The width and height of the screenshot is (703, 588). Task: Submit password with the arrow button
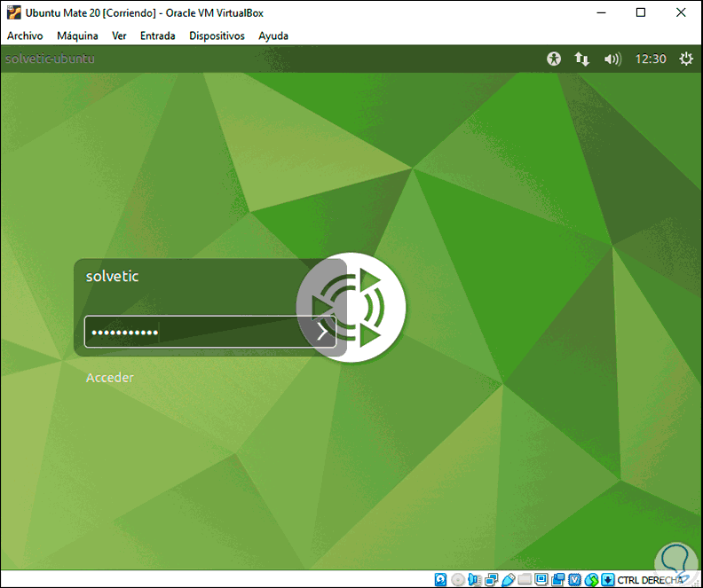(x=322, y=332)
